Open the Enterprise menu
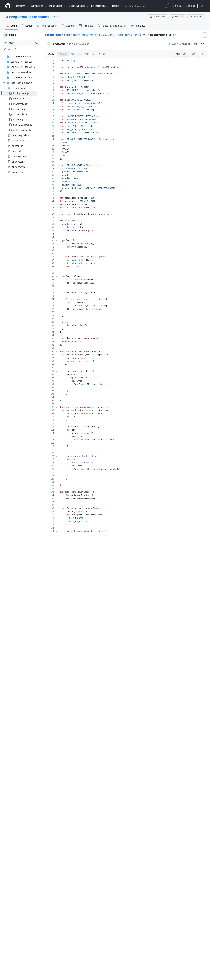Image resolution: width=210 pixels, height=980 pixels. [99, 6]
